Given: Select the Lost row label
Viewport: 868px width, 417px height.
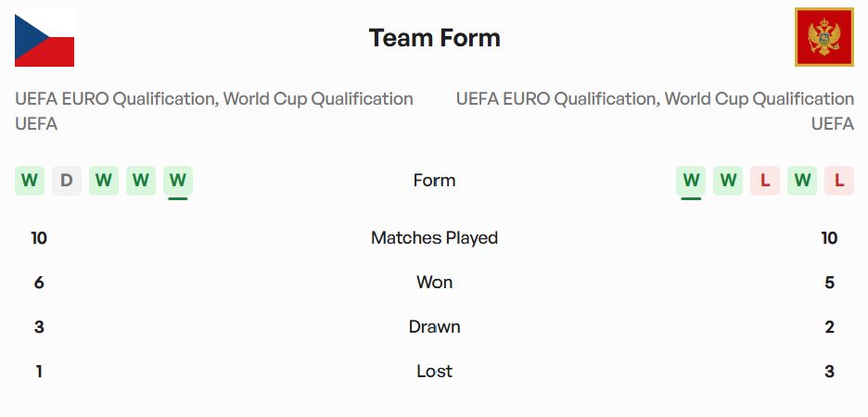Looking at the screenshot, I should click(x=434, y=371).
